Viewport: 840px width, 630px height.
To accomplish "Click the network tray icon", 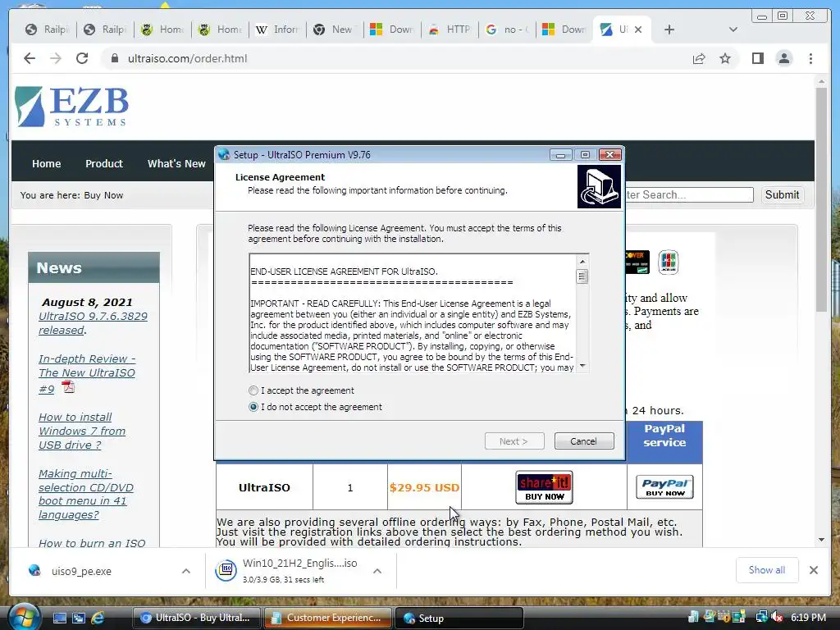I will (x=761, y=617).
